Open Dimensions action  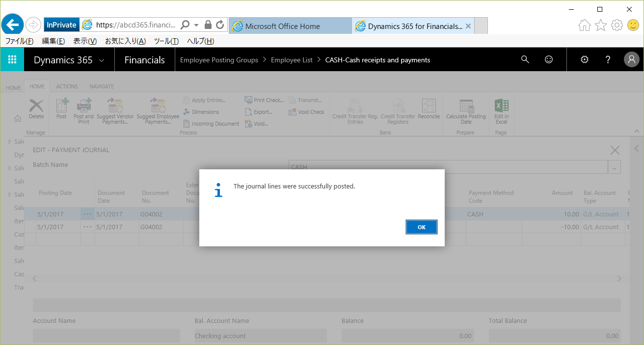pos(201,112)
